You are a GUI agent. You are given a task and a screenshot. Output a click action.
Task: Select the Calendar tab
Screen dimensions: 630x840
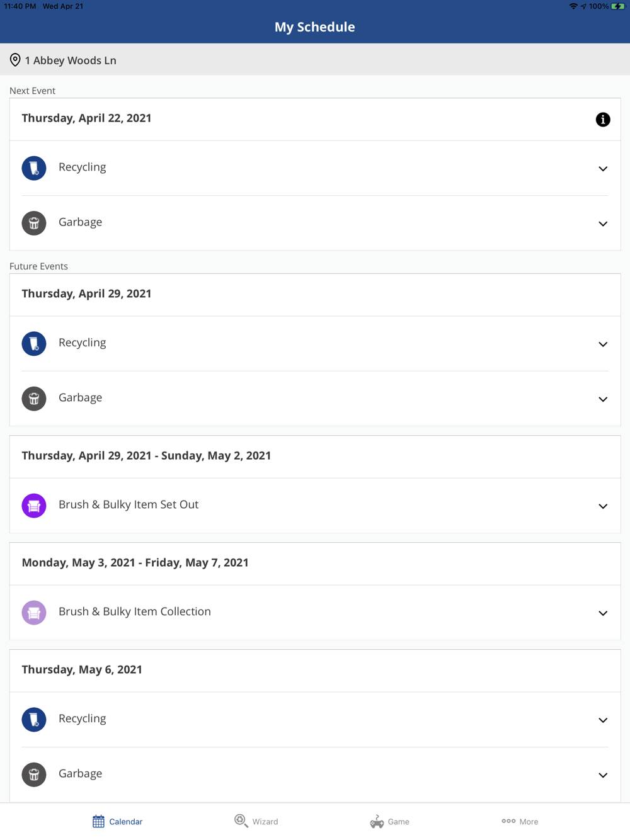[118, 821]
